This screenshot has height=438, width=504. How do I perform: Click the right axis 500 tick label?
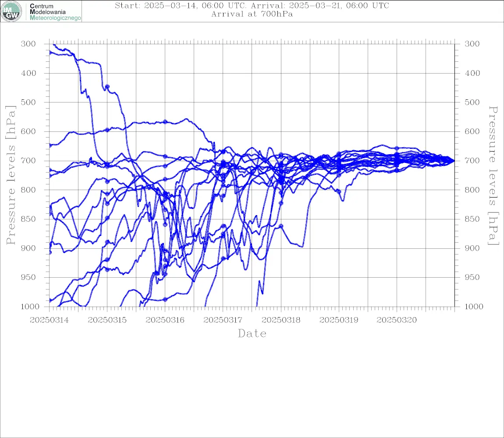pos(472,102)
